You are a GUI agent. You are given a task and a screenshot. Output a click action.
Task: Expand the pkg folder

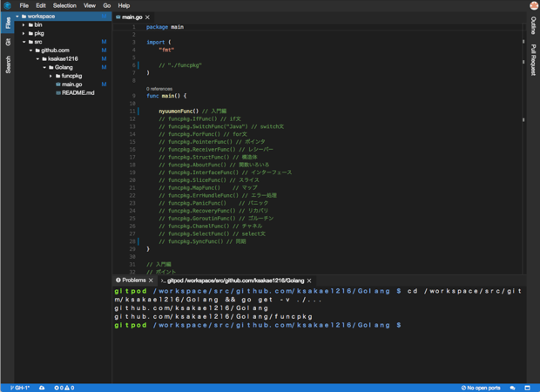[x=24, y=33]
